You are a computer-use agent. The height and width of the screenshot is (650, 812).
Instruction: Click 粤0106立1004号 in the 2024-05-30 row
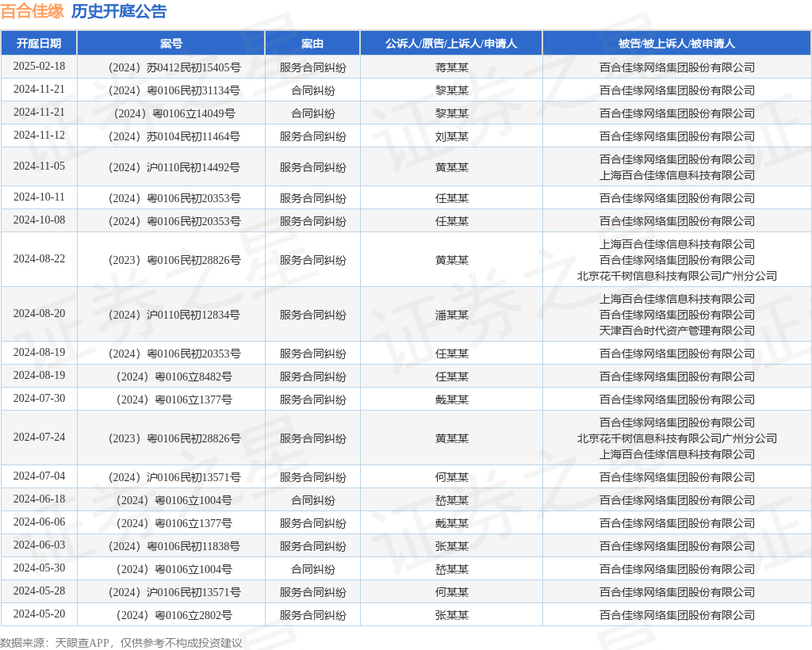pos(174,569)
